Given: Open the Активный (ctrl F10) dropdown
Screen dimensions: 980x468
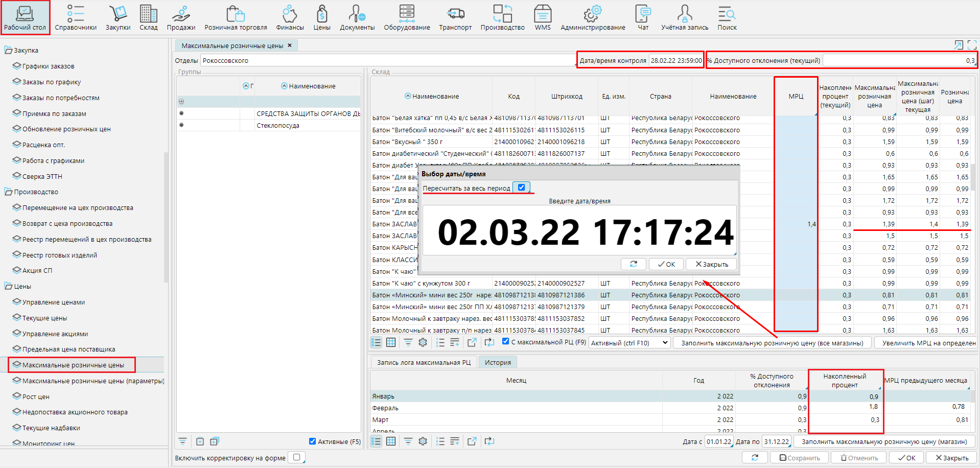Looking at the screenshot, I should [629, 343].
